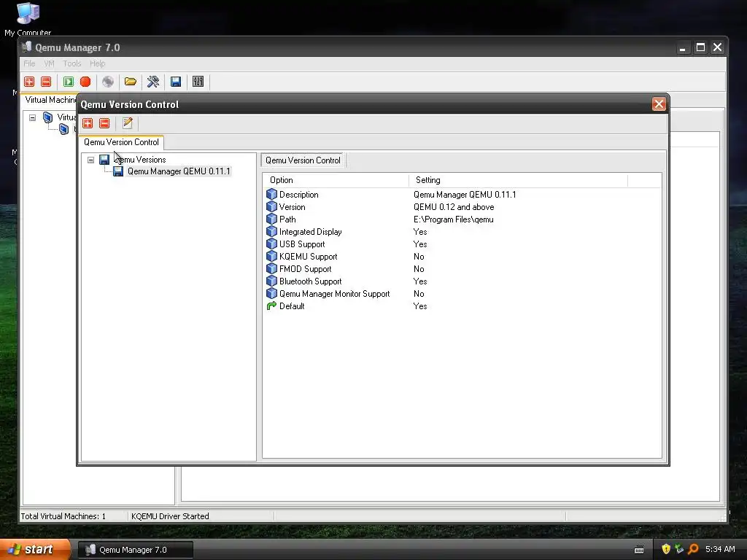
Task: Click the green arrow Default icon
Action: 271,306
